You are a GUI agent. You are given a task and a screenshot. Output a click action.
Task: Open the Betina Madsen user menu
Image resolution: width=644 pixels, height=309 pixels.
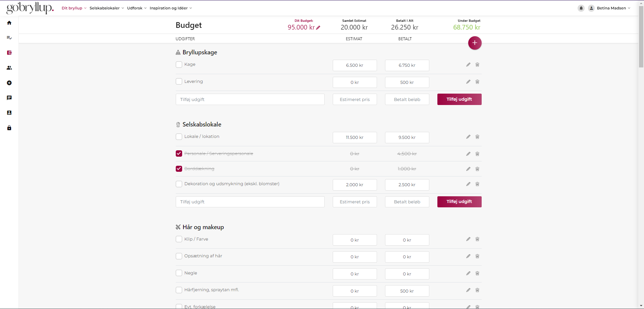611,8
